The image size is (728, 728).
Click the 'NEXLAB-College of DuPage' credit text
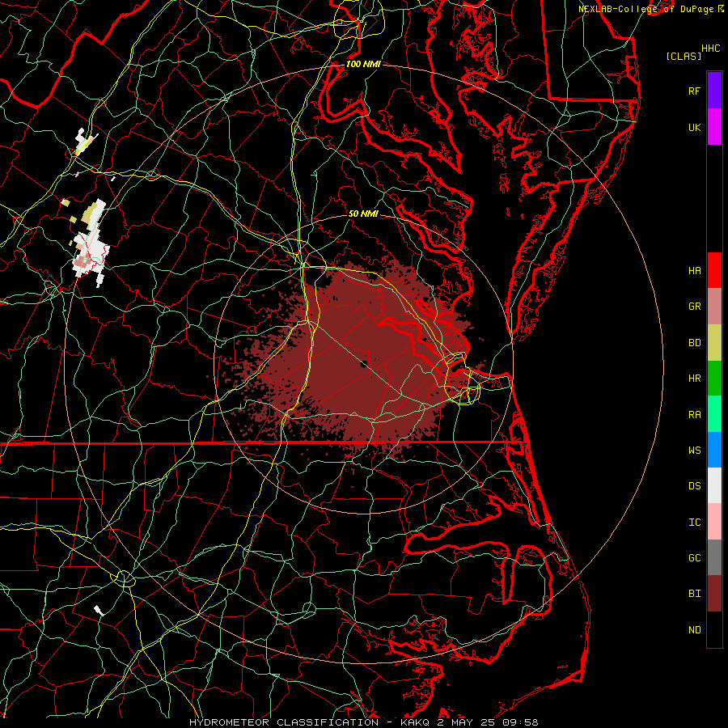coord(645,9)
